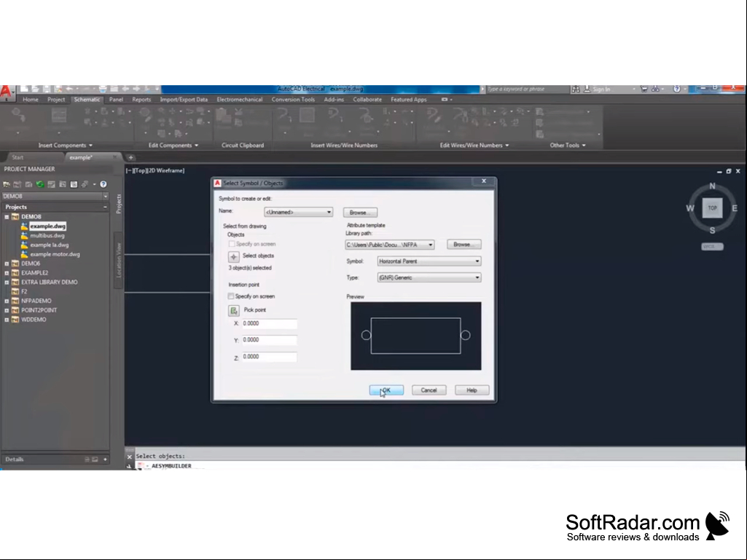Click New Drawing icon in Project Manager
This screenshot has width=747, height=560.
[x=28, y=184]
